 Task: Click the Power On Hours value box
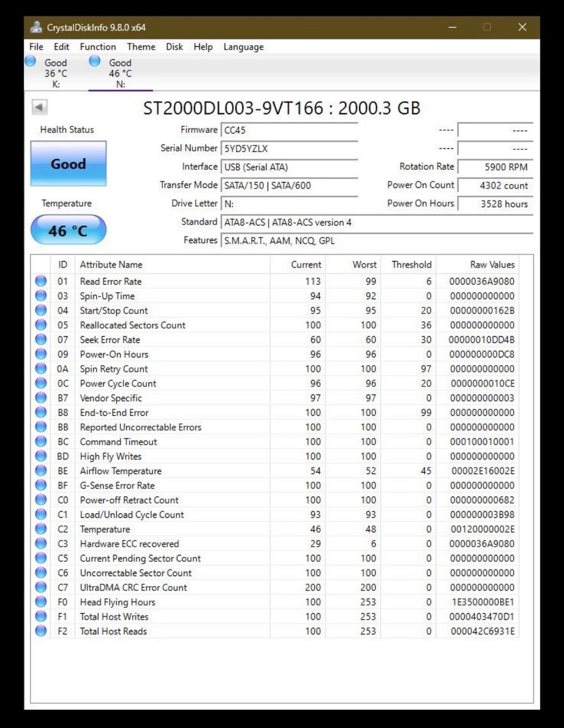tap(495, 204)
